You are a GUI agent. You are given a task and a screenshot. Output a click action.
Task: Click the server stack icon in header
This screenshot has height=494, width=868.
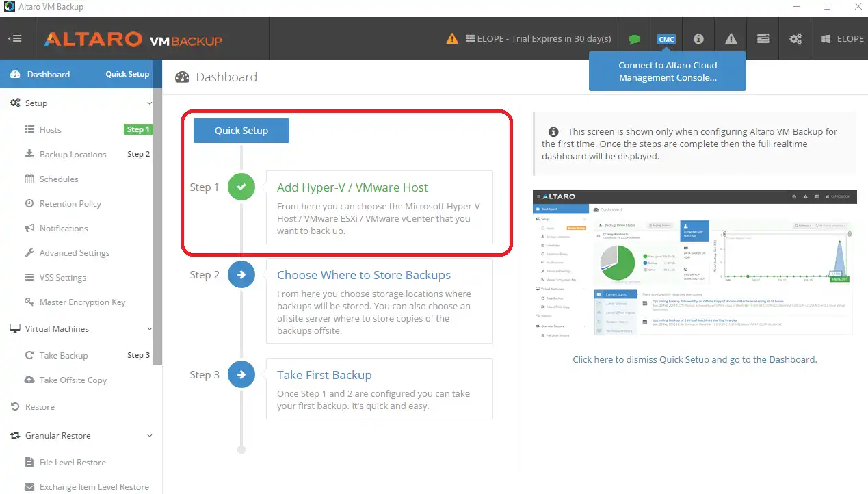(763, 39)
